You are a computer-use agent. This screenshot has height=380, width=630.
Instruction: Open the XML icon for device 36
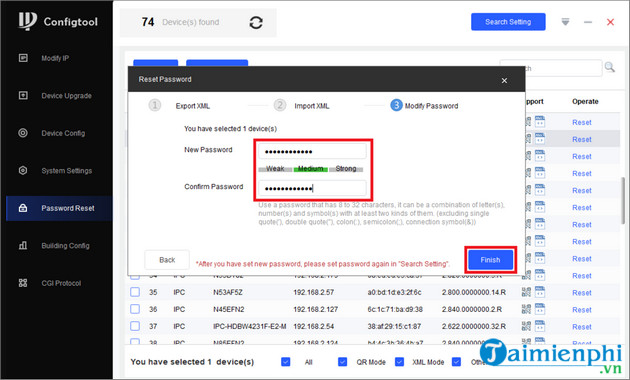(540, 308)
